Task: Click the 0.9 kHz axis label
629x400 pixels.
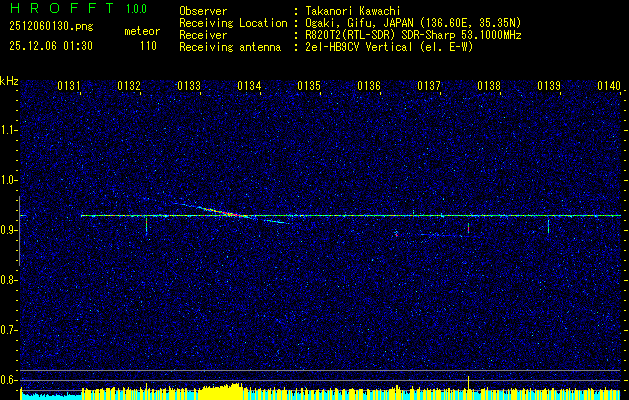Action: (x=8, y=230)
